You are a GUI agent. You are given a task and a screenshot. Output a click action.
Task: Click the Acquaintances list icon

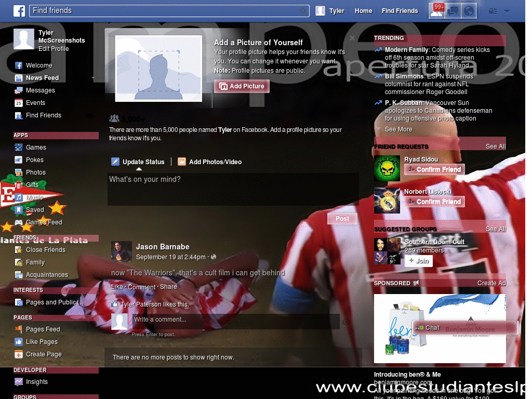click(x=19, y=275)
